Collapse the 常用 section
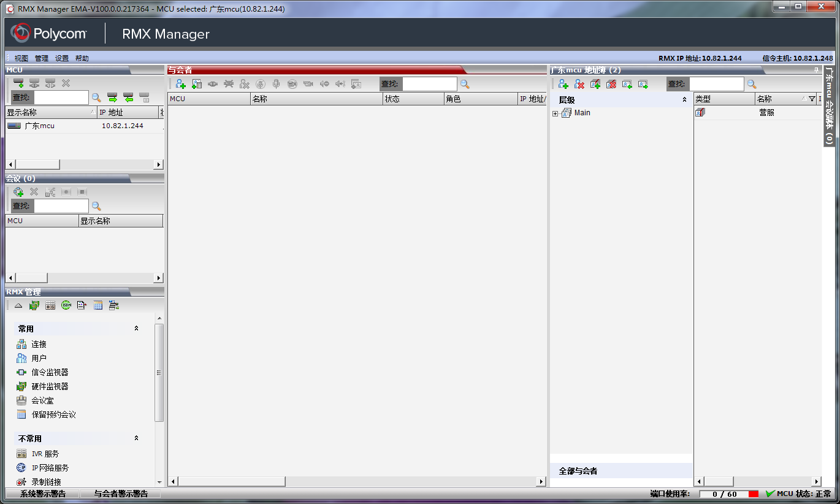 tap(136, 329)
